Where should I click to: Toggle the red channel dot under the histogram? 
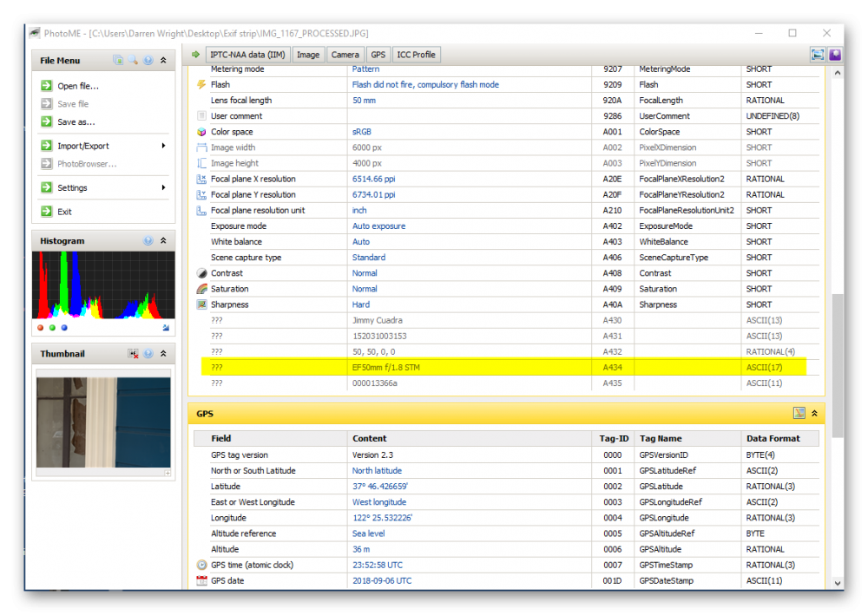click(39, 328)
